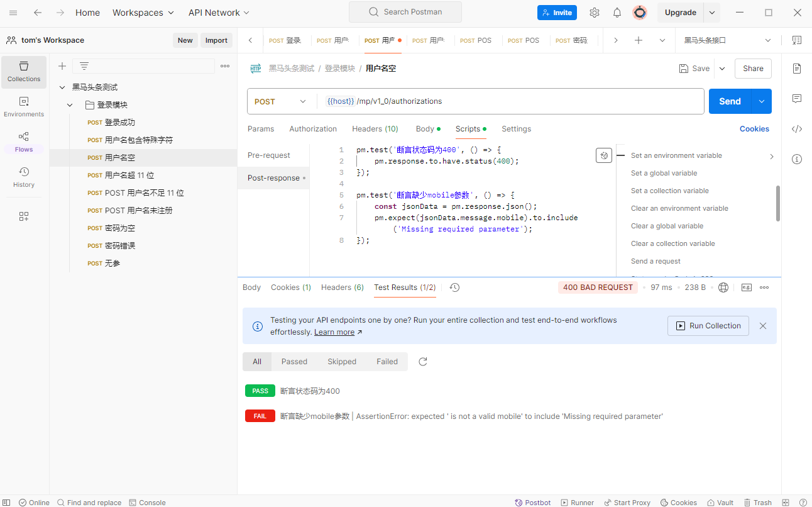Refresh the test results list

423,362
